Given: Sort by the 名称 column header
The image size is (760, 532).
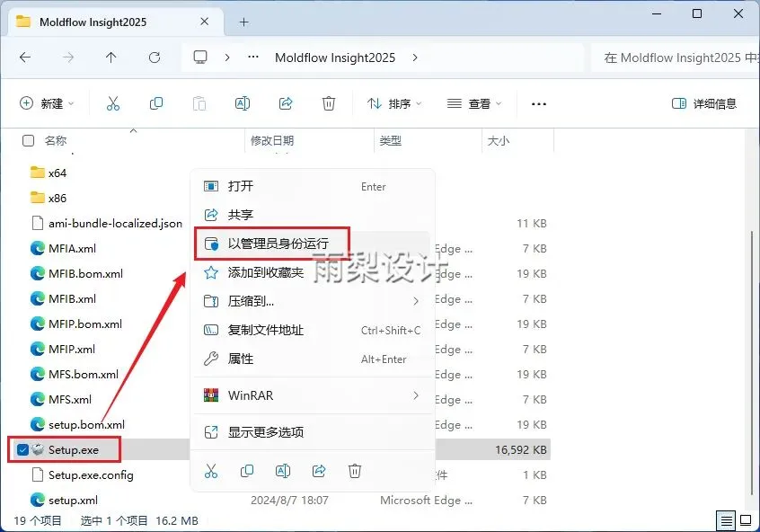Looking at the screenshot, I should (56, 140).
